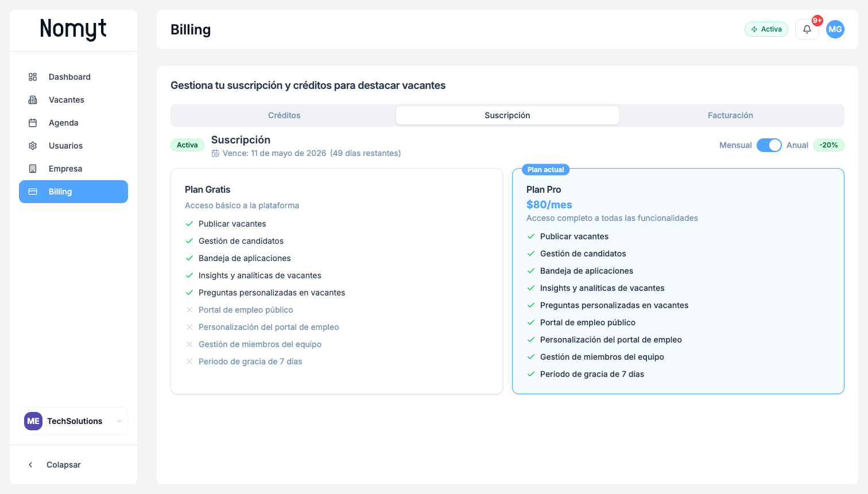This screenshot has height=494, width=868.
Task: Expand the TechSolutions company dropdown
Action: click(x=119, y=421)
